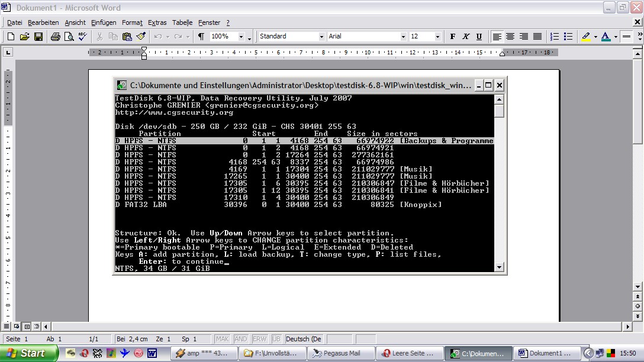The height and width of the screenshot is (362, 644).
Task: Switch to Leere Seite Opera taskbar button
Action: click(x=409, y=353)
